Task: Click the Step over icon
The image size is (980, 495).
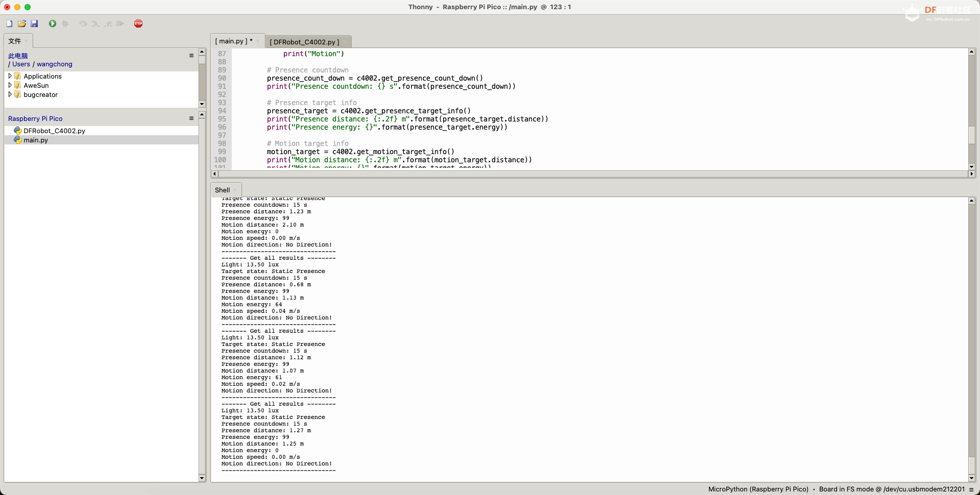Action: (x=83, y=23)
